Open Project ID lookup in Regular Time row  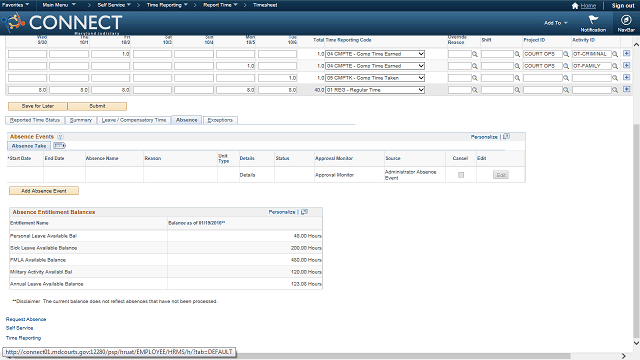click(x=566, y=90)
